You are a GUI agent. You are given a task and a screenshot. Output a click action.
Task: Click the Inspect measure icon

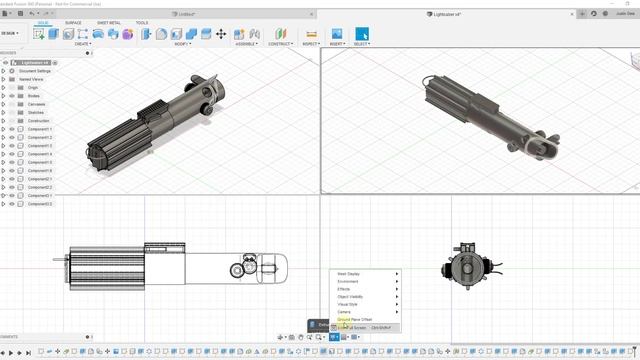311,34
